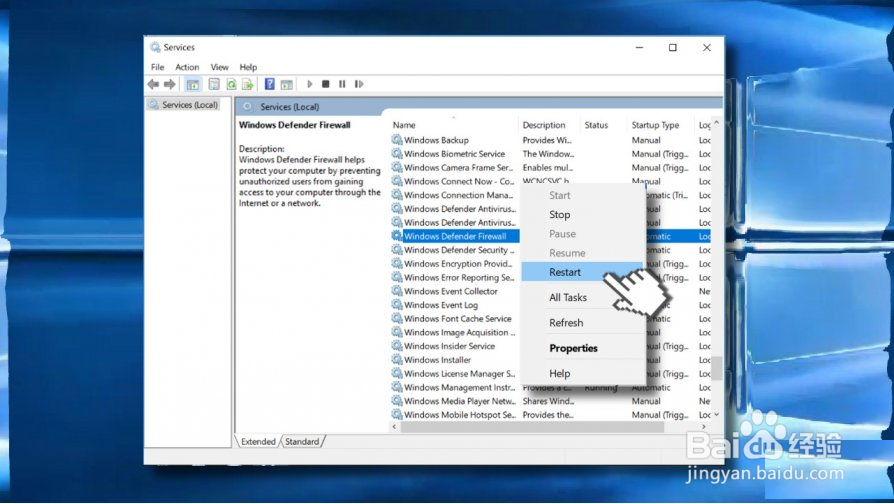This screenshot has width=894, height=504.
Task: Toggle the Show/Hide Console Tree icon
Action: [x=193, y=84]
